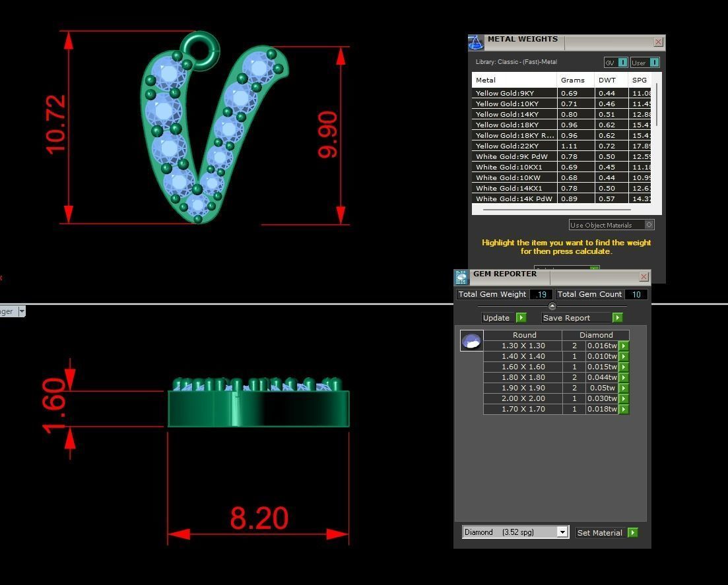Click green arrow for 1.90 X 1.90 row

624,388
